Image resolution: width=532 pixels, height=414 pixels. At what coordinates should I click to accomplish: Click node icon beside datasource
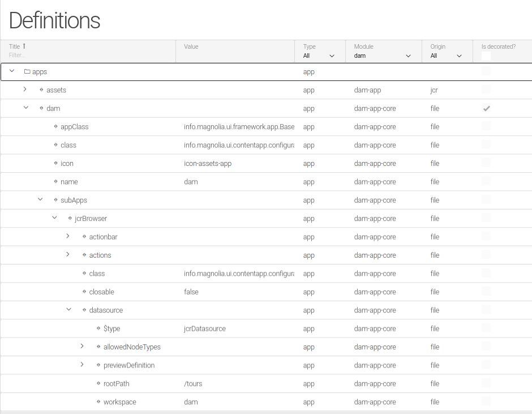84,310
